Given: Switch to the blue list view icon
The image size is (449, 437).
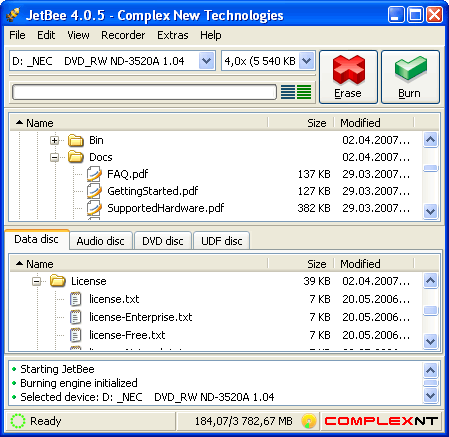Looking at the screenshot, I should coord(288,92).
